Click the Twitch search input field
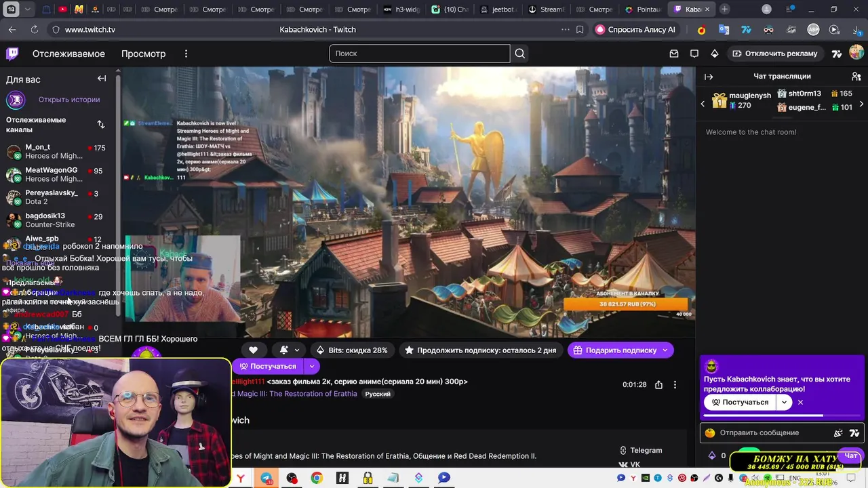Viewport: 868px width, 488px height. coord(420,54)
